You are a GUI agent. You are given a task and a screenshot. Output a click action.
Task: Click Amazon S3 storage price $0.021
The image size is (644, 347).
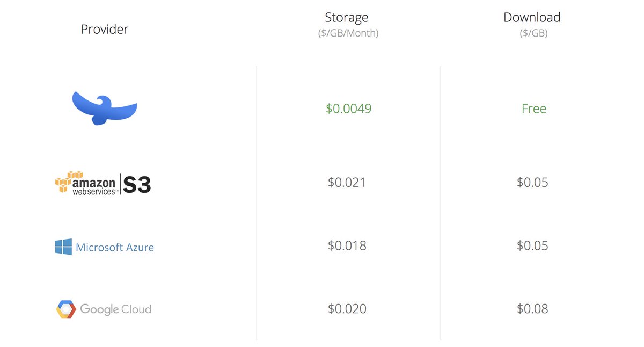347,183
